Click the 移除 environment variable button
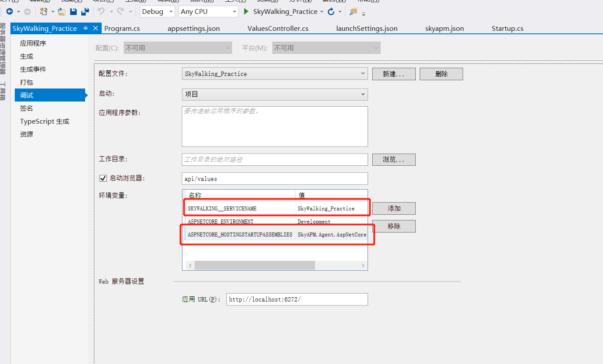Viewport: 603px width, 364px height. click(x=394, y=226)
